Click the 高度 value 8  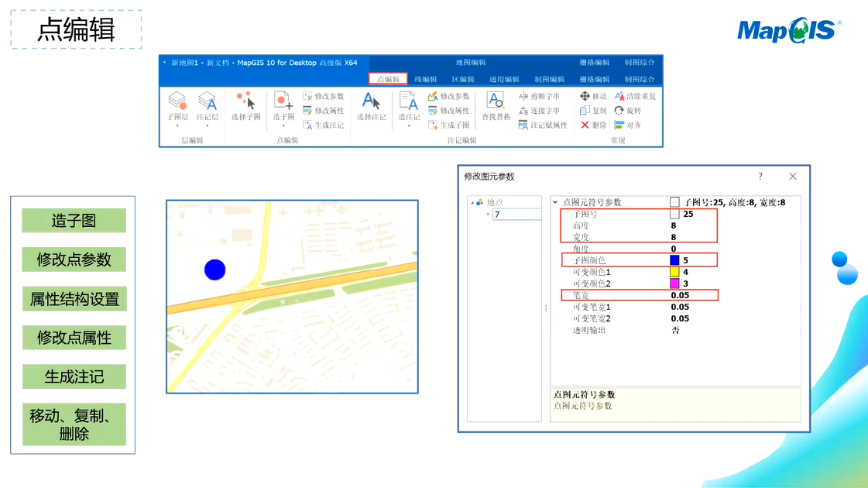click(673, 225)
